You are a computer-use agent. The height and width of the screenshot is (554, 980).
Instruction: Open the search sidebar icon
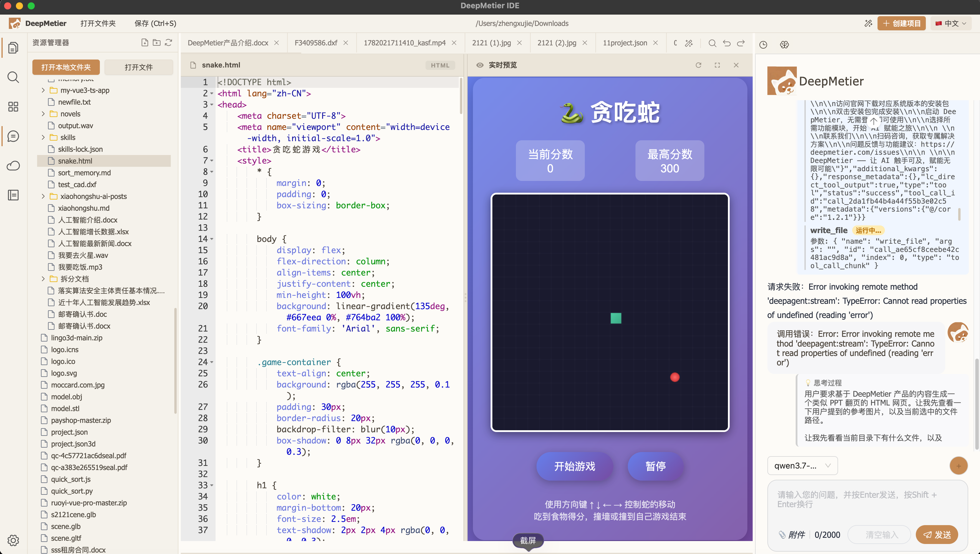point(13,77)
